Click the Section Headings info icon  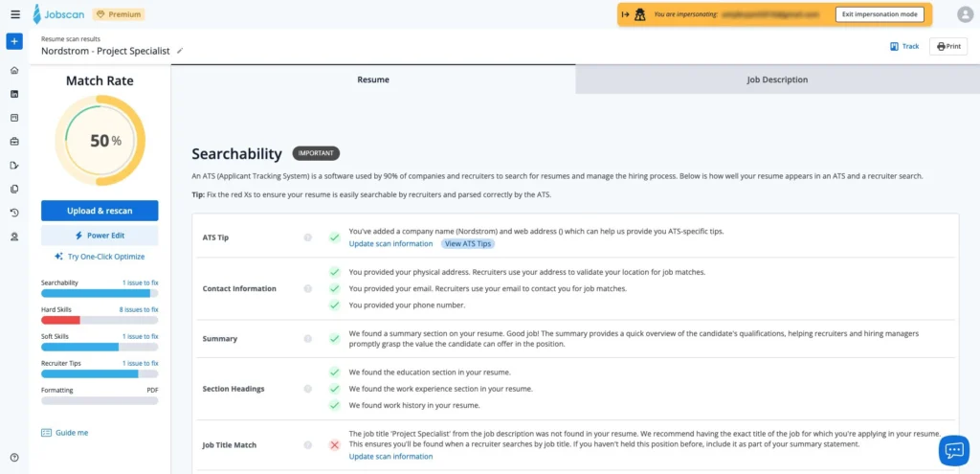(307, 389)
